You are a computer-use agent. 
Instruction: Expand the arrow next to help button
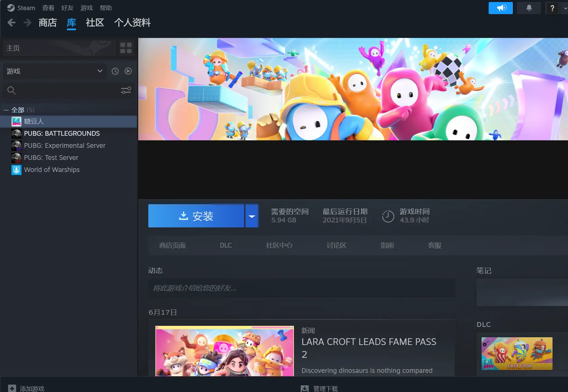click(x=565, y=8)
